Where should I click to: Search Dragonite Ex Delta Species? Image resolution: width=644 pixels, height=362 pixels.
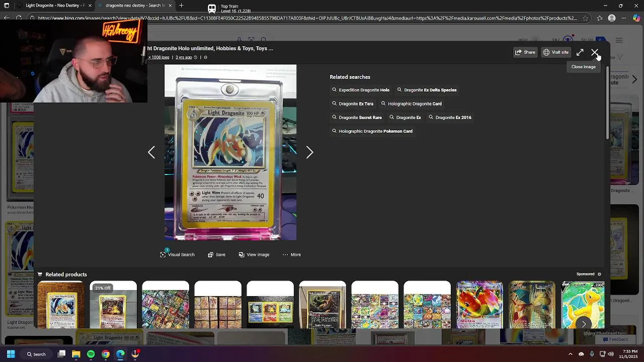pyautogui.click(x=427, y=90)
